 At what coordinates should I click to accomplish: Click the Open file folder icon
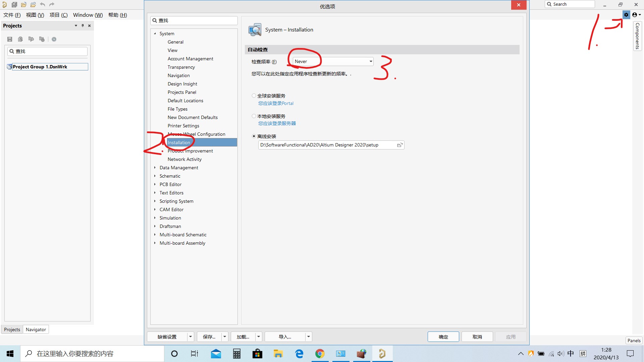point(24,5)
